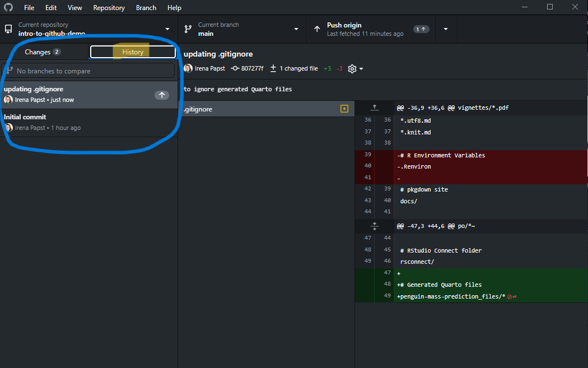This screenshot has width=588, height=368.
Task: Click the 1 changed file summary
Action: pyautogui.click(x=294, y=68)
